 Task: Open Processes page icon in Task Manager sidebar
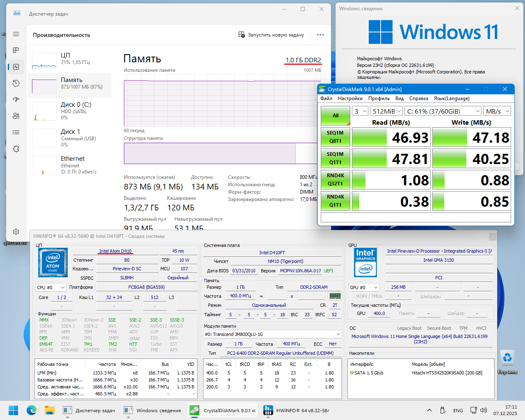tap(16, 50)
